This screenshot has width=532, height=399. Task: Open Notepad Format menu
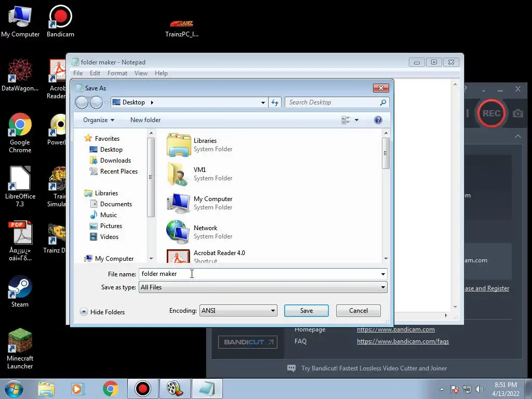[117, 73]
